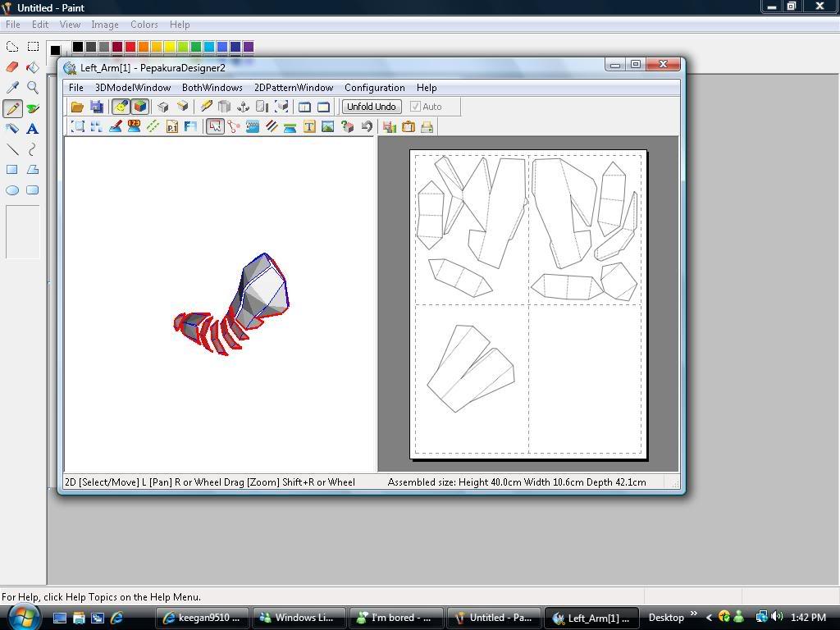Image resolution: width=840 pixels, height=630 pixels.
Task: Expand the Desktop toolbar double chevron
Action: [694, 614]
